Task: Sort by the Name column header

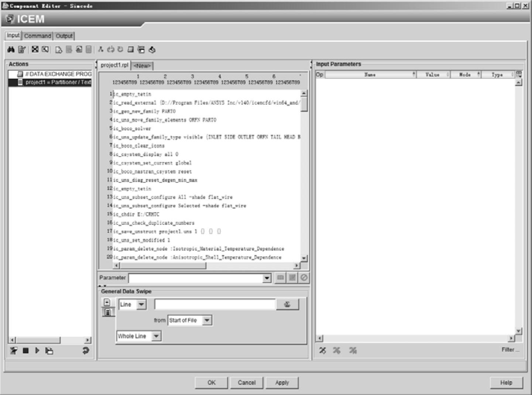Action: click(370, 75)
